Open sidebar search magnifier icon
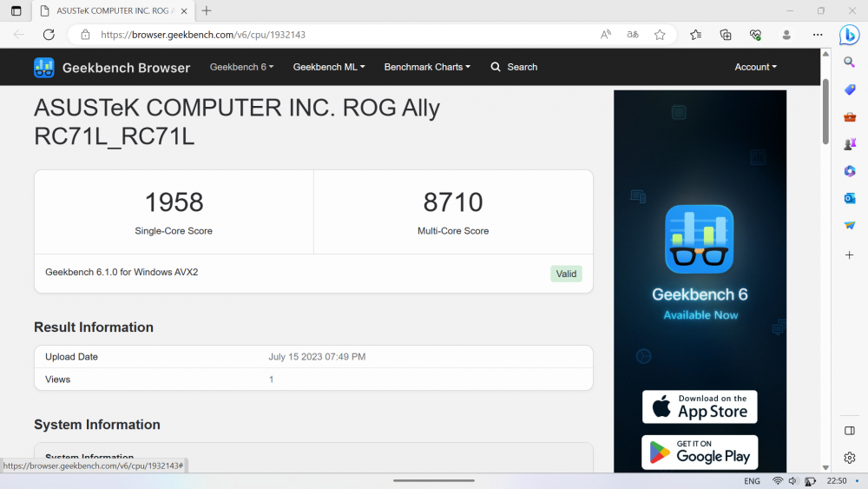868x489 pixels. pyautogui.click(x=849, y=62)
